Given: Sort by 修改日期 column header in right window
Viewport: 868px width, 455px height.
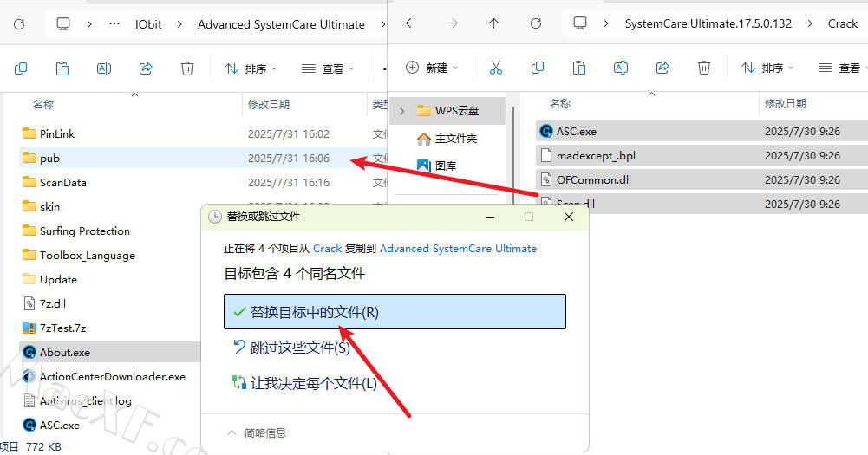Looking at the screenshot, I should [x=786, y=103].
